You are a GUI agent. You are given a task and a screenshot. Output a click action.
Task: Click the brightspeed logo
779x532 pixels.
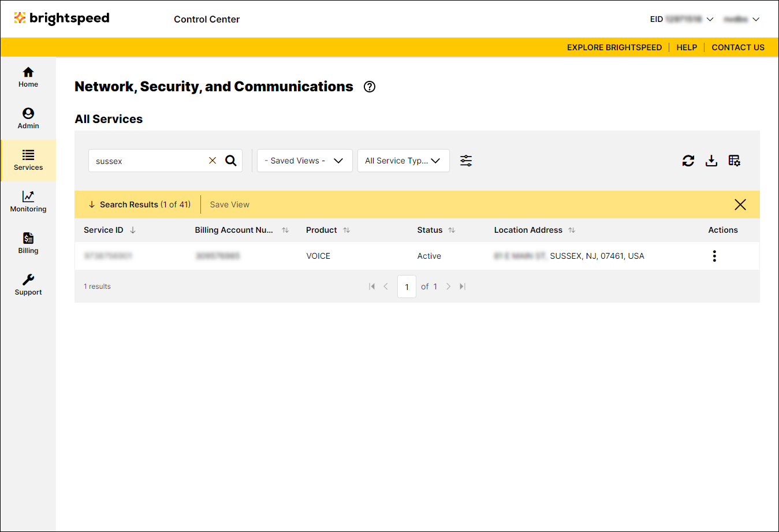tap(62, 18)
